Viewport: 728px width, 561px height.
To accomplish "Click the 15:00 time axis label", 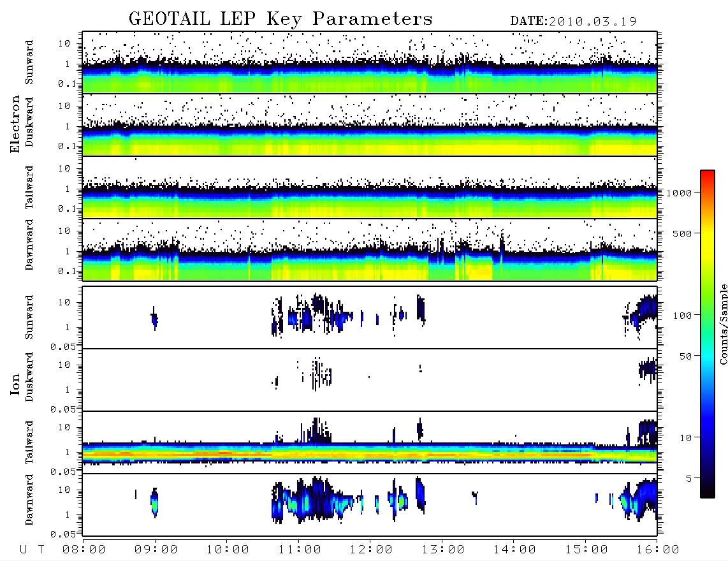I will (586, 550).
